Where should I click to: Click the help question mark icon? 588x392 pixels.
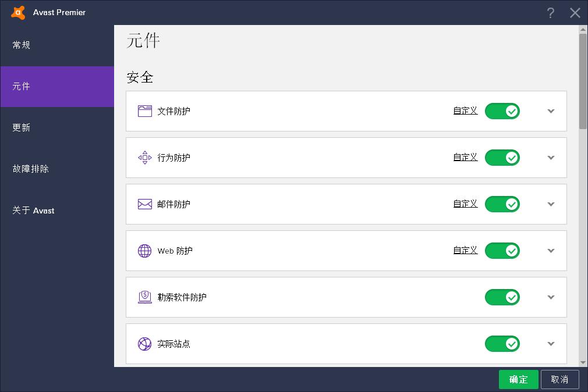550,13
